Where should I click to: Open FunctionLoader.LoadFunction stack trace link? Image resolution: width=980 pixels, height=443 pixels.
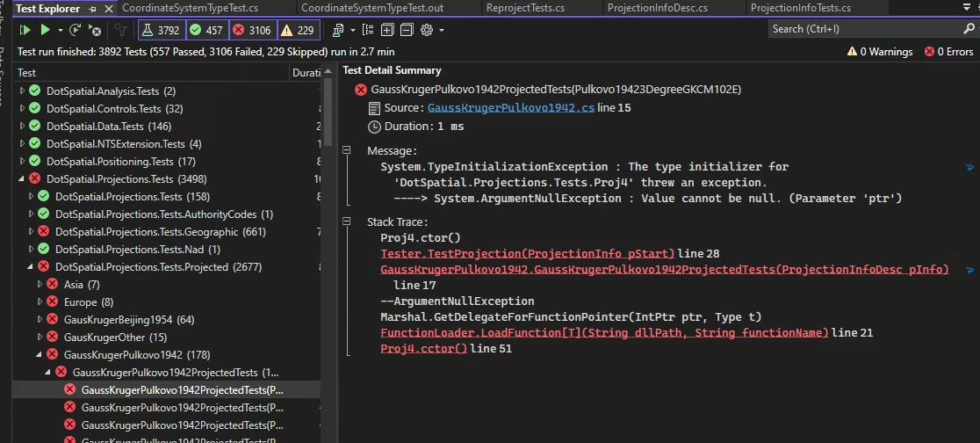(604, 332)
